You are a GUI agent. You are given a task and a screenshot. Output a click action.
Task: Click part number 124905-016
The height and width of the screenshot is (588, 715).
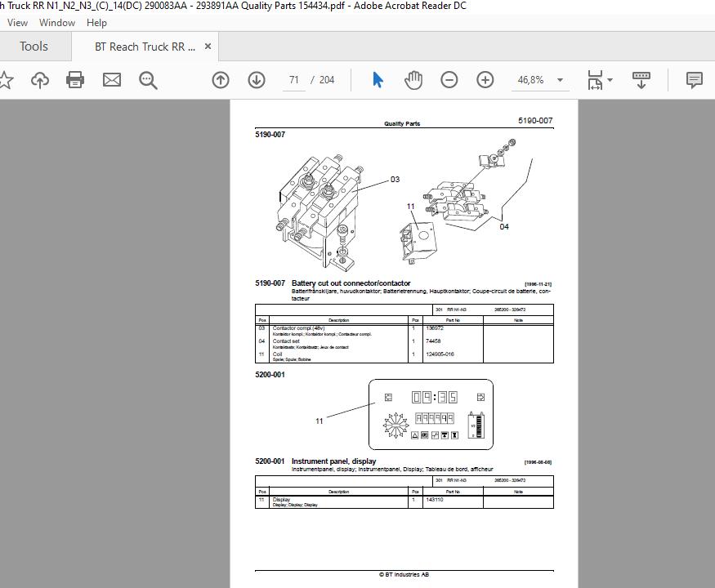pos(440,354)
